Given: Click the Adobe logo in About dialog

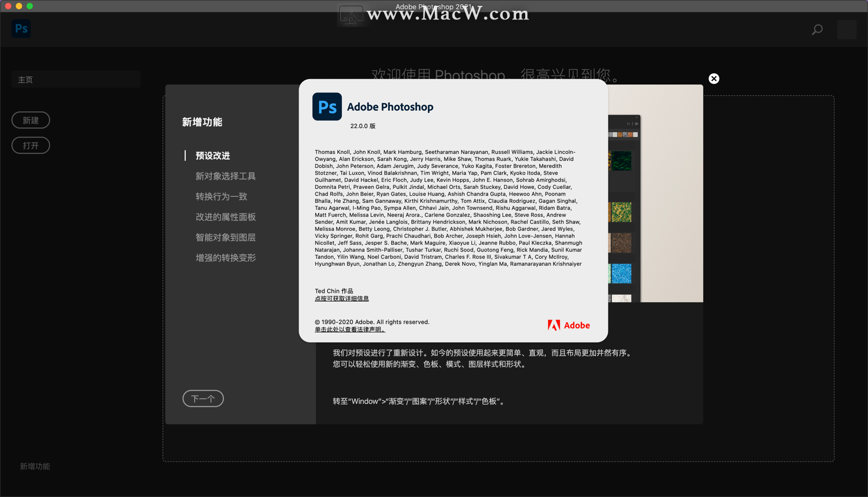Looking at the screenshot, I should 569,325.
